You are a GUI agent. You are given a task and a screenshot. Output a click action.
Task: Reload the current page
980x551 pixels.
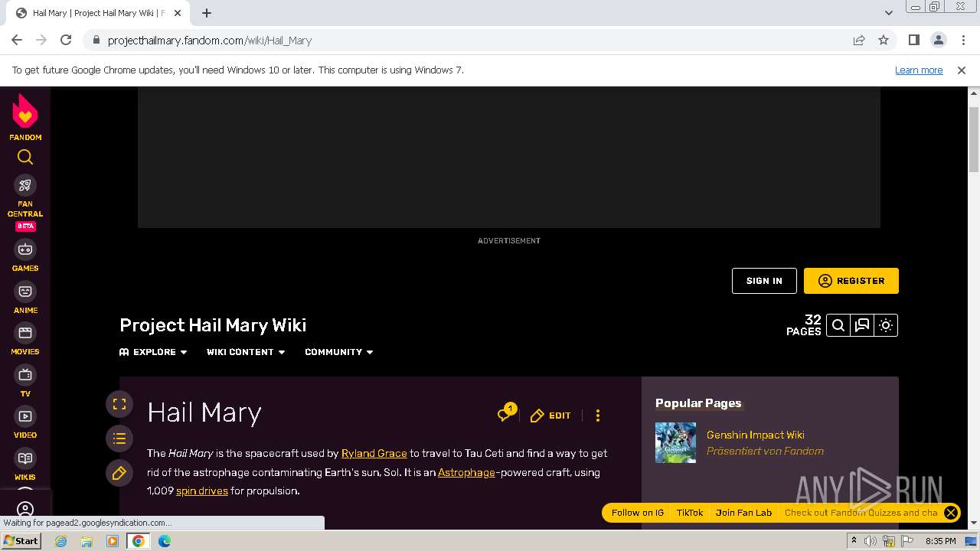66,40
